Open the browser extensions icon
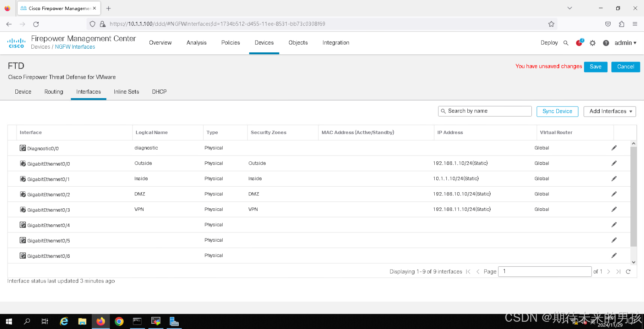The height and width of the screenshot is (329, 644). pyautogui.click(x=621, y=24)
